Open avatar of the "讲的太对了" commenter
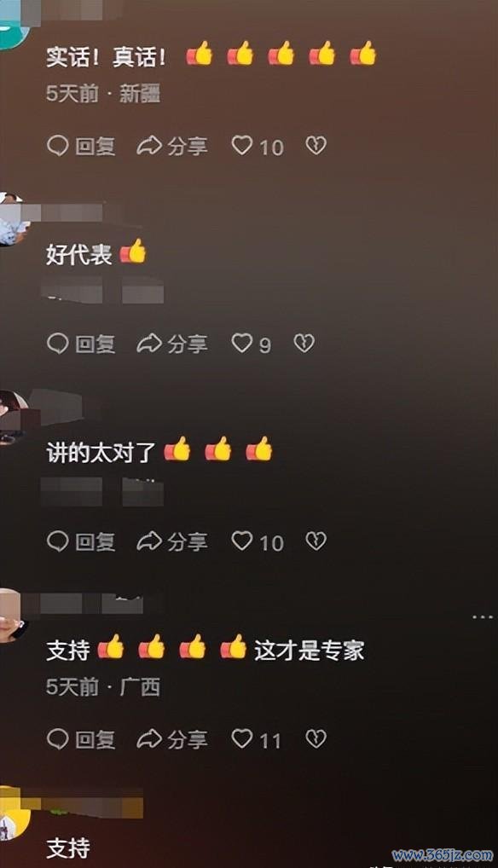 12,417
